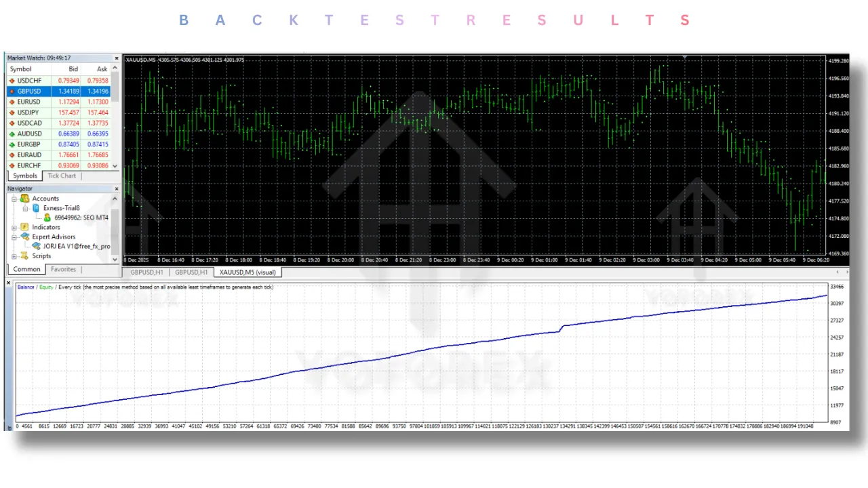The height and width of the screenshot is (488, 868).
Task: Switch to the Favorites tab
Action: coord(63,269)
